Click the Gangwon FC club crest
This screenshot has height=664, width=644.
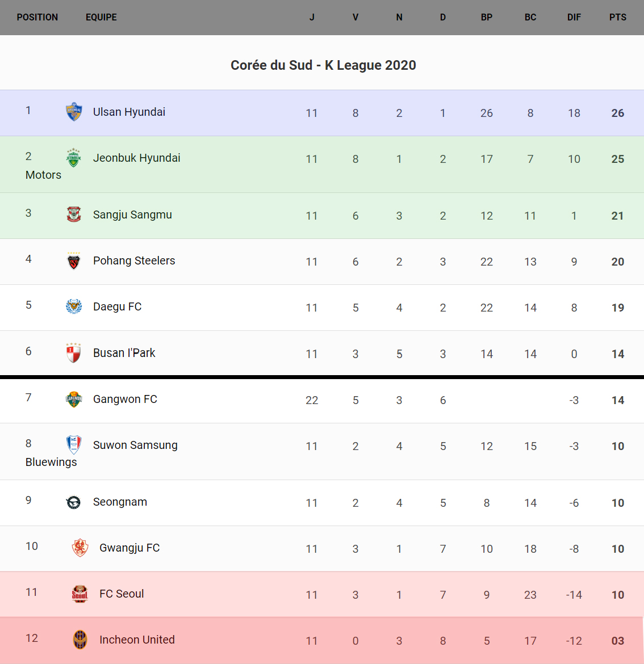(74, 400)
